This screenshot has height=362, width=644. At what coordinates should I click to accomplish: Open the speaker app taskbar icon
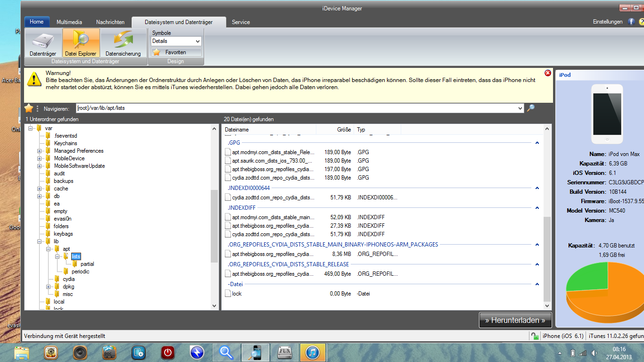[x=80, y=352]
